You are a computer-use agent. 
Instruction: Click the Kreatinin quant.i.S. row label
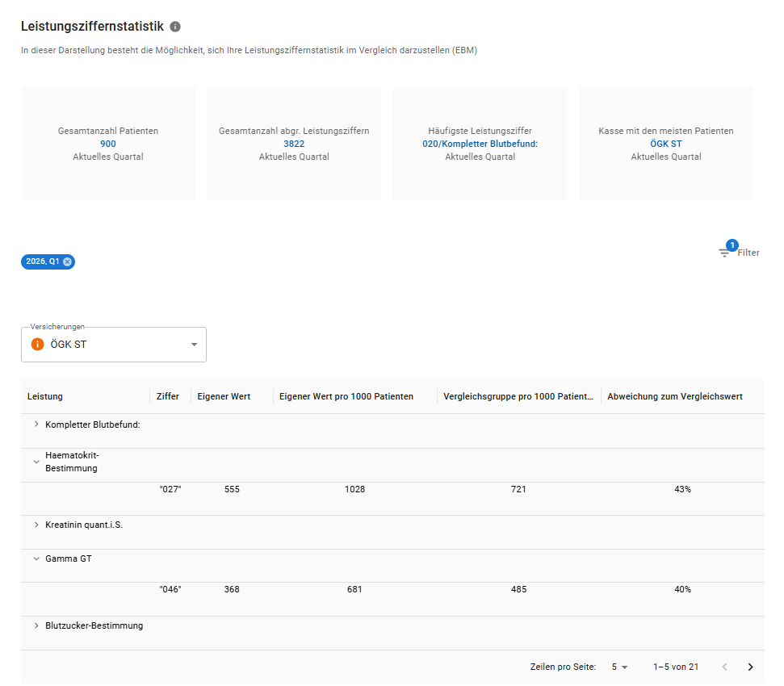tap(84, 525)
